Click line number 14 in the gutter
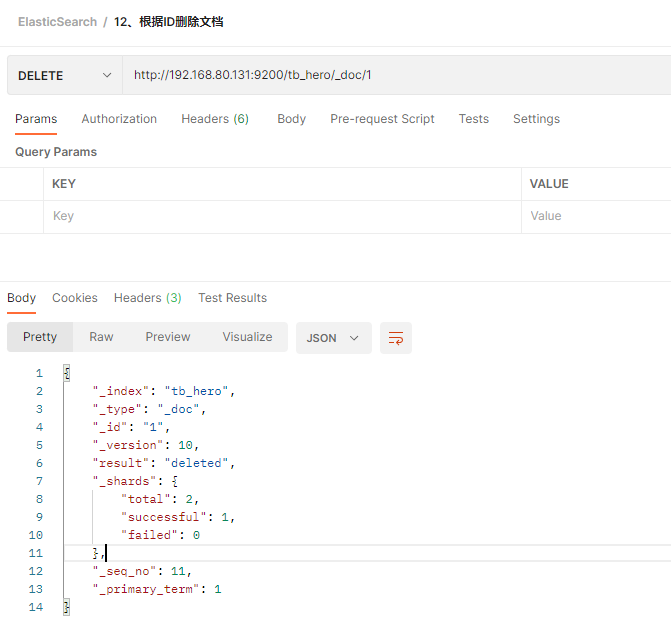The height and width of the screenshot is (630, 671). tap(36, 607)
